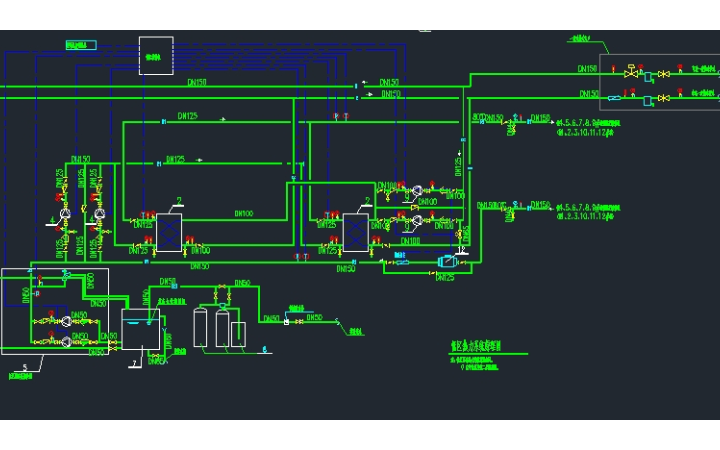Select the cyan highlighted label at top-left
The height and width of the screenshot is (450, 720).
click(79, 45)
